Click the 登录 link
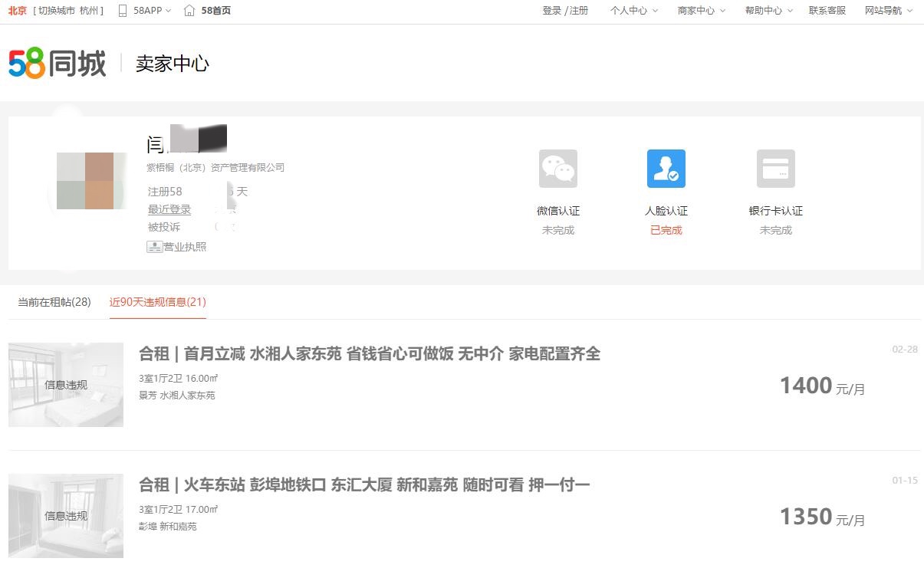The image size is (924, 578). pyautogui.click(x=551, y=11)
